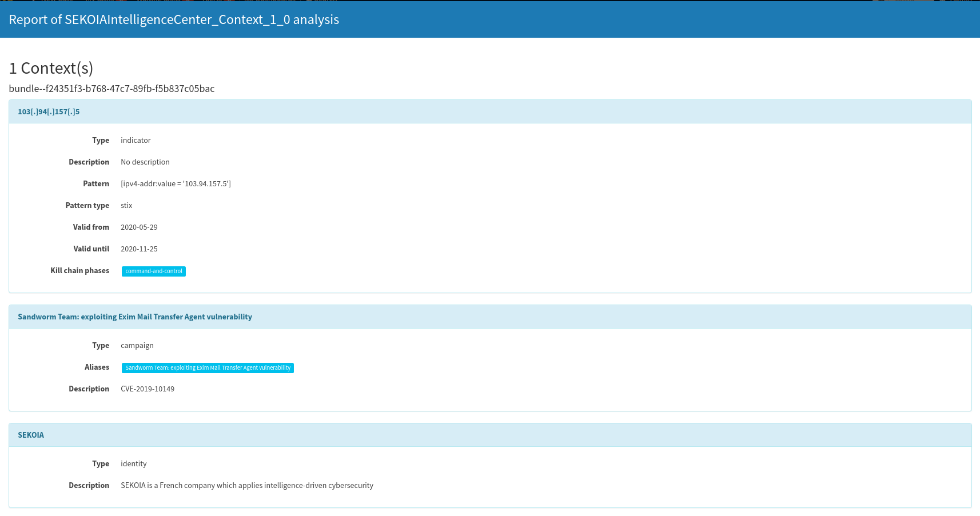Click the 'Pattern type' label
980x516 pixels.
(x=87, y=205)
